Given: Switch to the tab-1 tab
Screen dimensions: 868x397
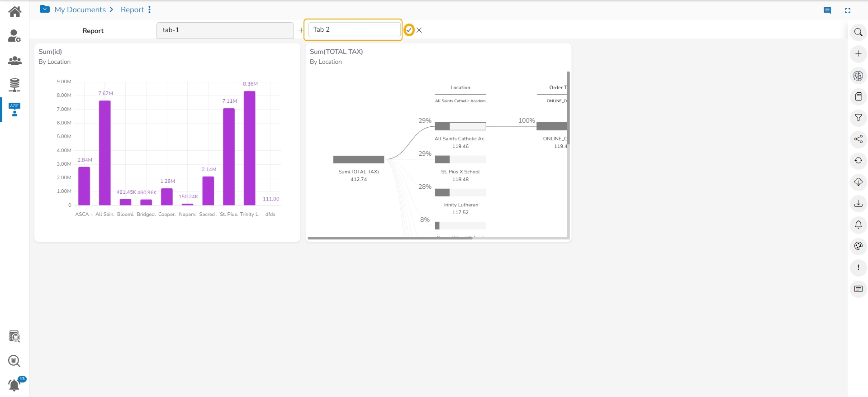Looking at the screenshot, I should (225, 30).
